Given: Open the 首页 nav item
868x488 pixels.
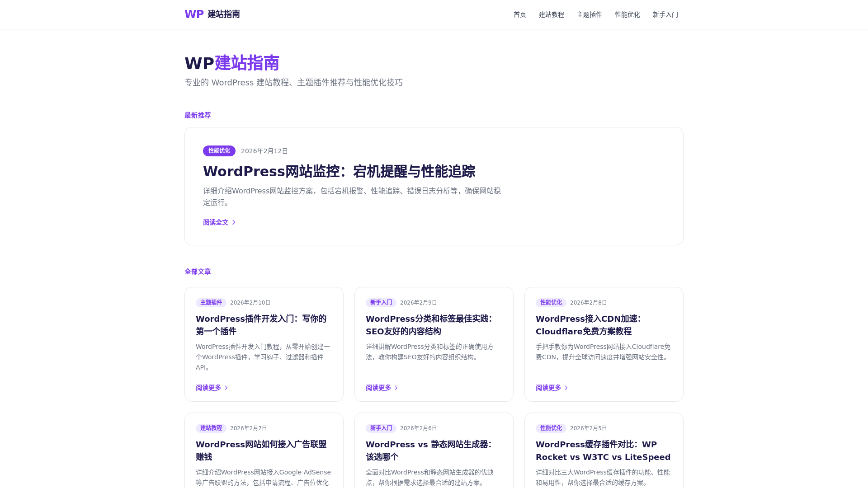Looking at the screenshot, I should tap(520, 14).
